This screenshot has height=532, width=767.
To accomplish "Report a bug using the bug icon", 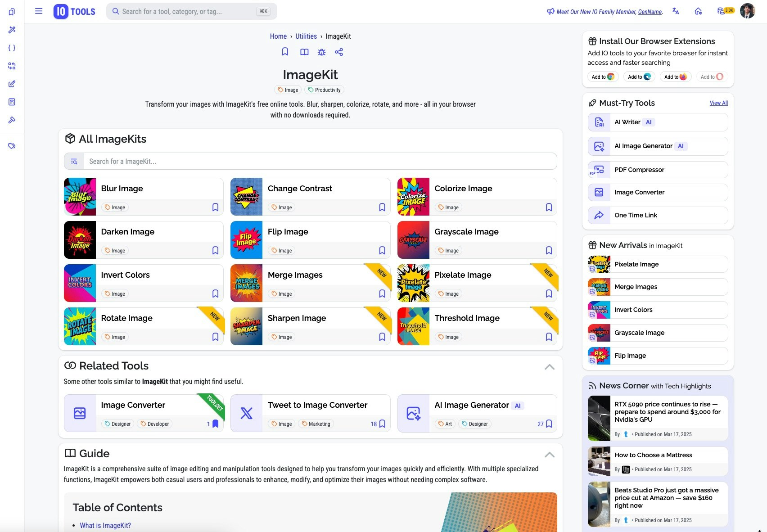I will [321, 52].
